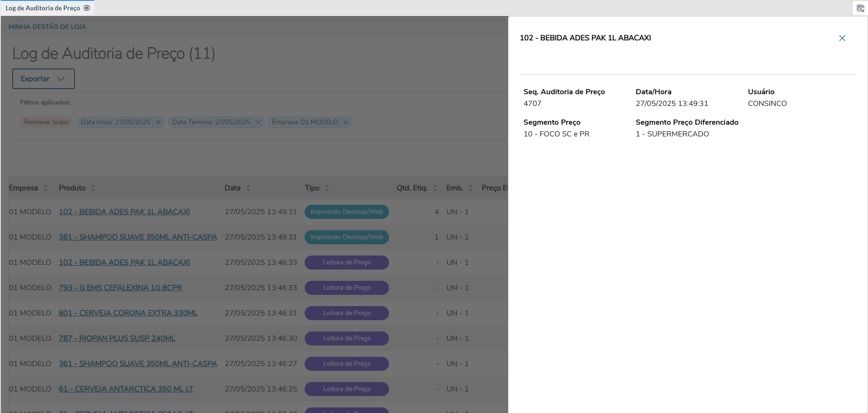868x413 pixels.
Task: Click Impressão Desktop/Web badge in SHAMPOO SUAVE row
Action: 347,237
